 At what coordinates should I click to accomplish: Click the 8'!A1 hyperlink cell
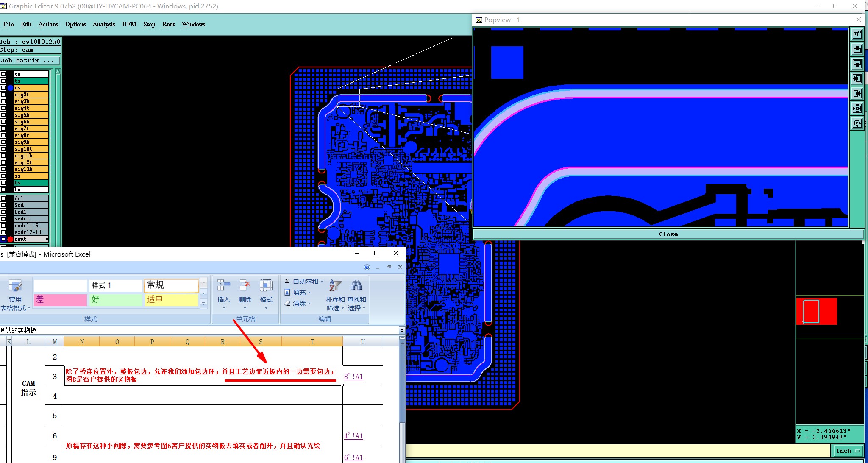[353, 377]
